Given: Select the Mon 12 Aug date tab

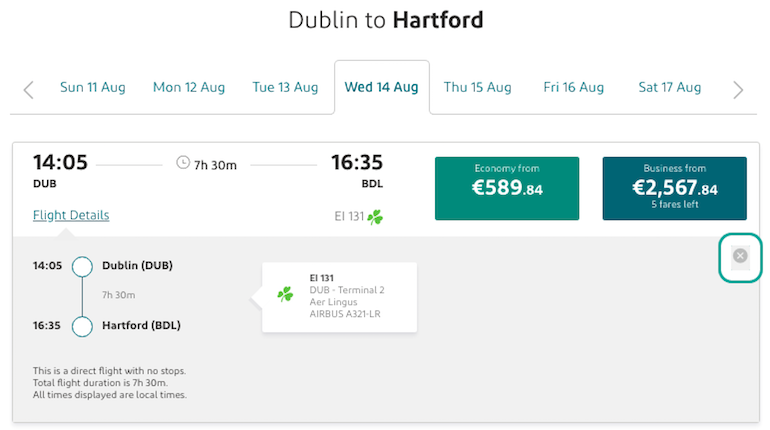Looking at the screenshot, I should click(x=189, y=87).
